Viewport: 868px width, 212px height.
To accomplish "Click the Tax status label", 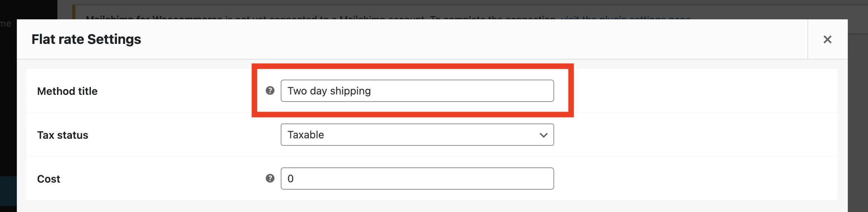I will (x=63, y=135).
